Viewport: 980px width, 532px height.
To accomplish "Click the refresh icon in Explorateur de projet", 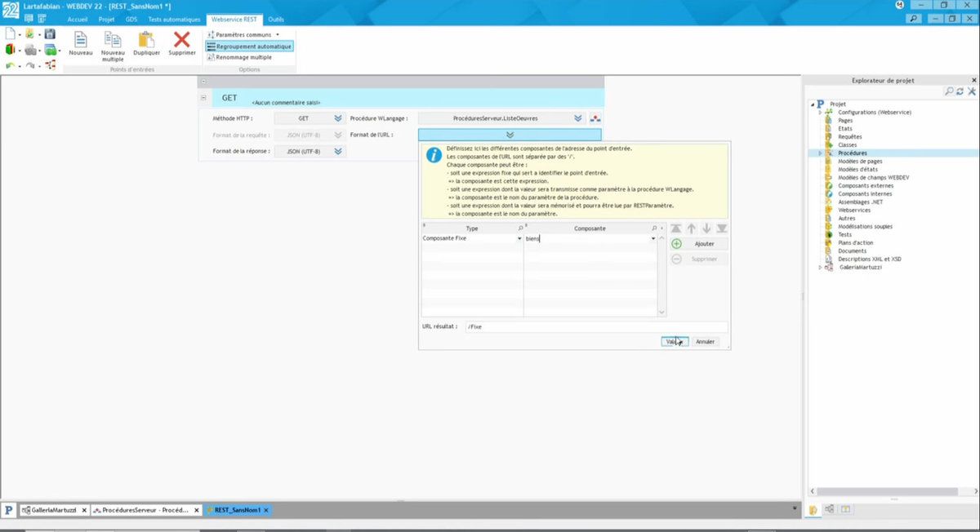I will [x=960, y=91].
